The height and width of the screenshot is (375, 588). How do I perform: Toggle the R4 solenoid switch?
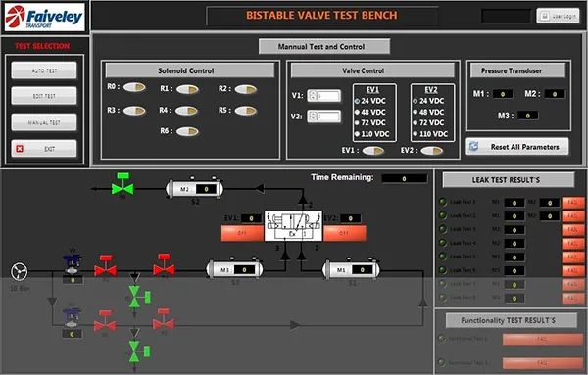(186, 111)
